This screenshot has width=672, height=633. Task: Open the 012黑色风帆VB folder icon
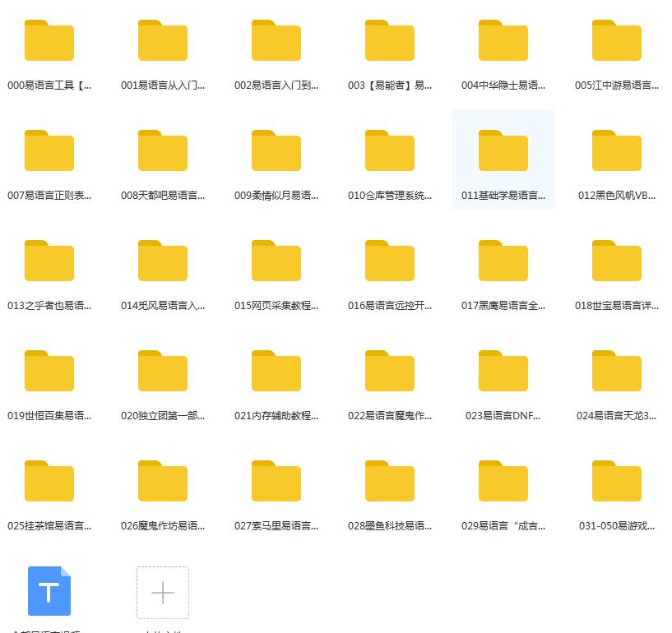pos(617,150)
